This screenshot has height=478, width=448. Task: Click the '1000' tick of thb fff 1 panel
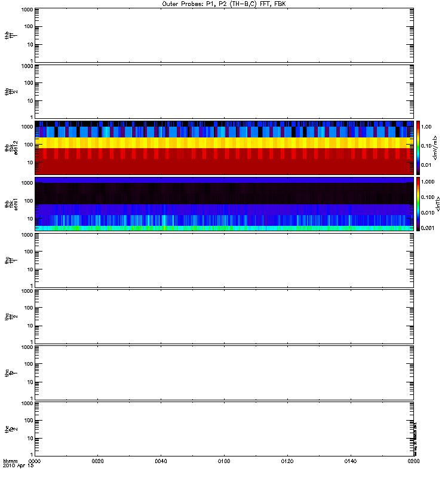pos(27,10)
